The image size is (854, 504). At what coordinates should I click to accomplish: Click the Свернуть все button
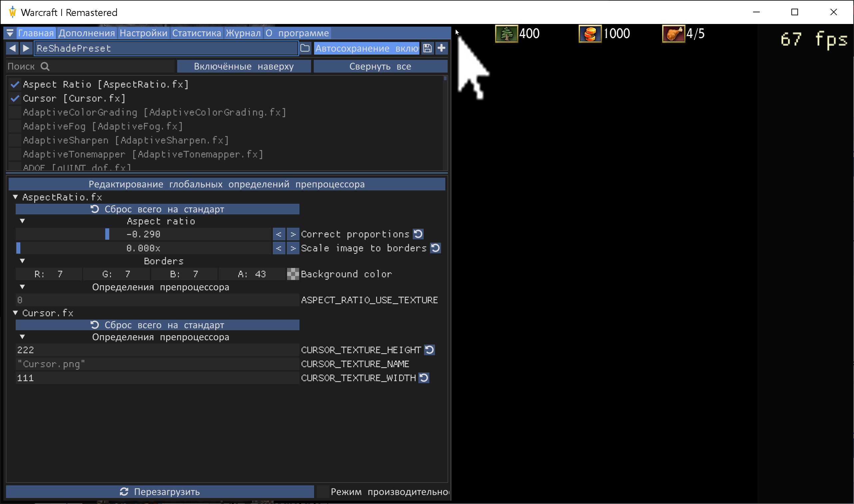point(380,66)
